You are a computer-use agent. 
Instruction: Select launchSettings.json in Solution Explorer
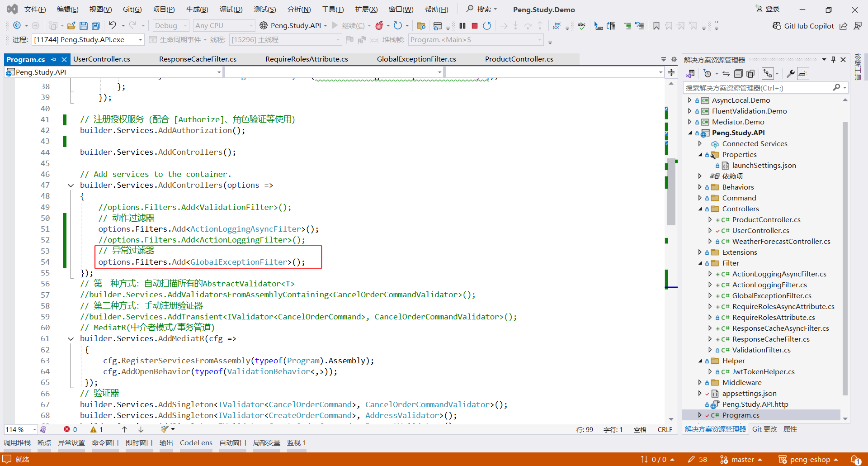tap(764, 166)
